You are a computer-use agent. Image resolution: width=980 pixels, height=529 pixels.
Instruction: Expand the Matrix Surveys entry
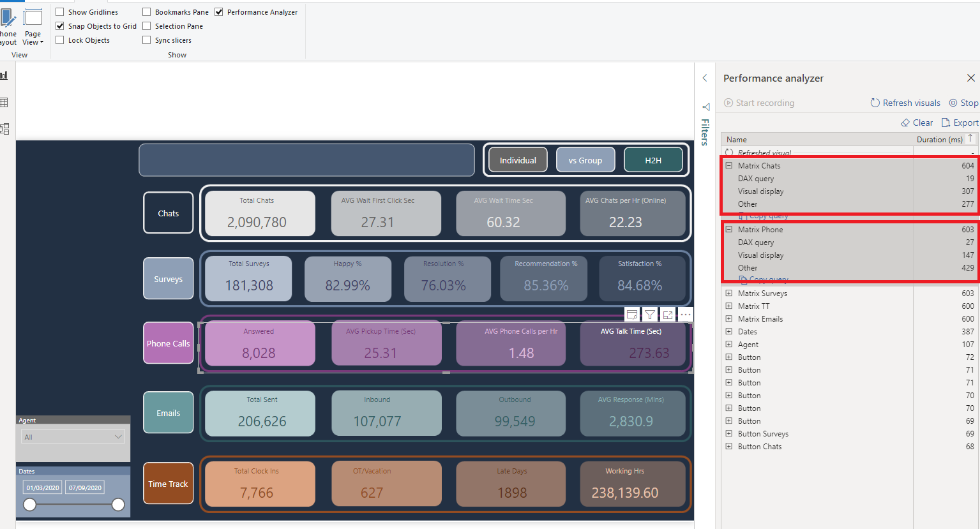[728, 294]
